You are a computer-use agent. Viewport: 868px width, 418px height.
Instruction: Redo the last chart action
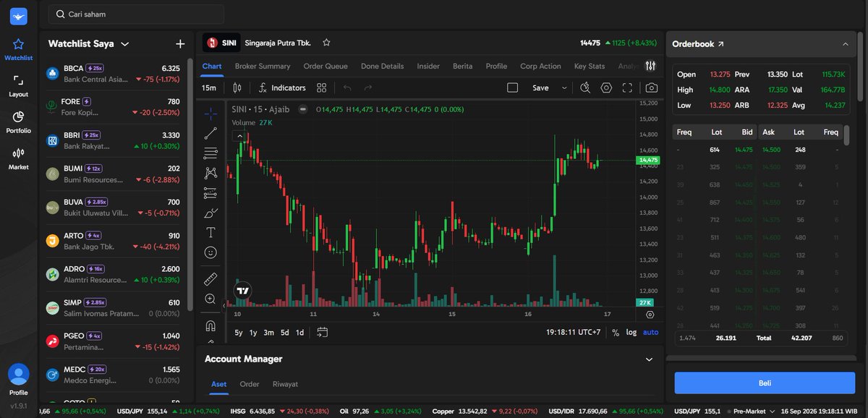(x=367, y=88)
